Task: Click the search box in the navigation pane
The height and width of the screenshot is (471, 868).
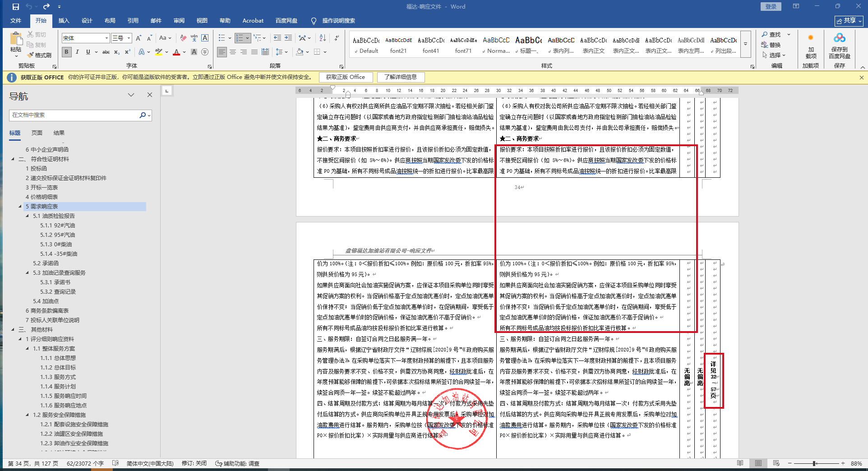Action: pyautogui.click(x=74, y=115)
